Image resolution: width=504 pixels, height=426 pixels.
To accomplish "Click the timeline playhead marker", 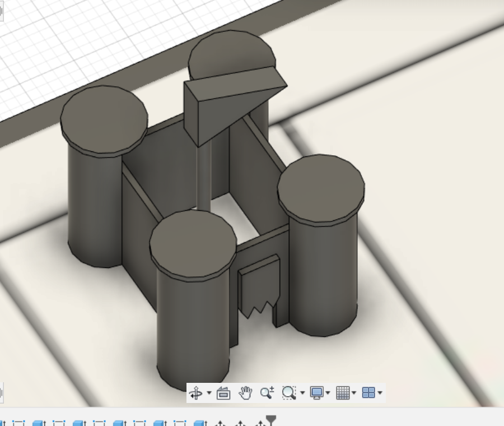I will pyautogui.click(x=271, y=419).
